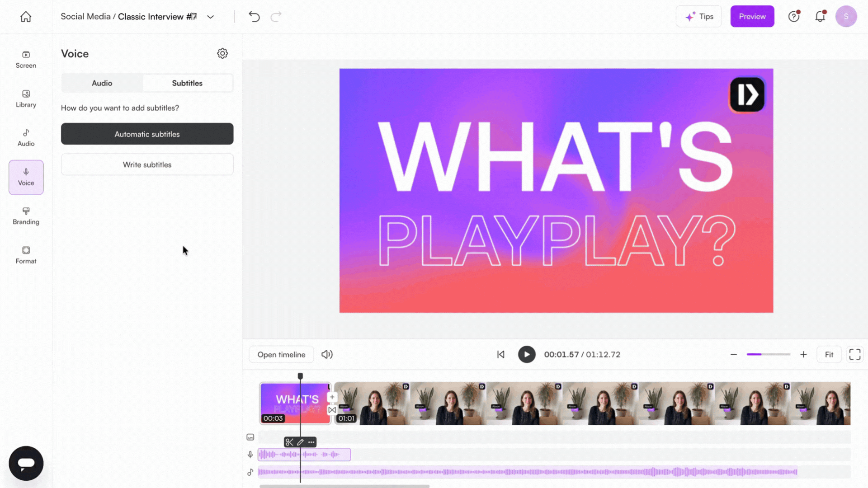868x488 pixels.
Task: Open Voice settings gear
Action: pos(222,53)
